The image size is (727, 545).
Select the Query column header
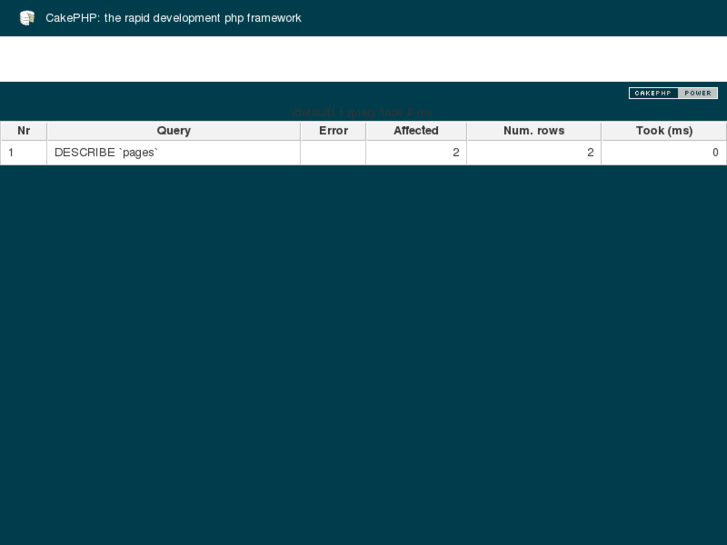point(174,131)
